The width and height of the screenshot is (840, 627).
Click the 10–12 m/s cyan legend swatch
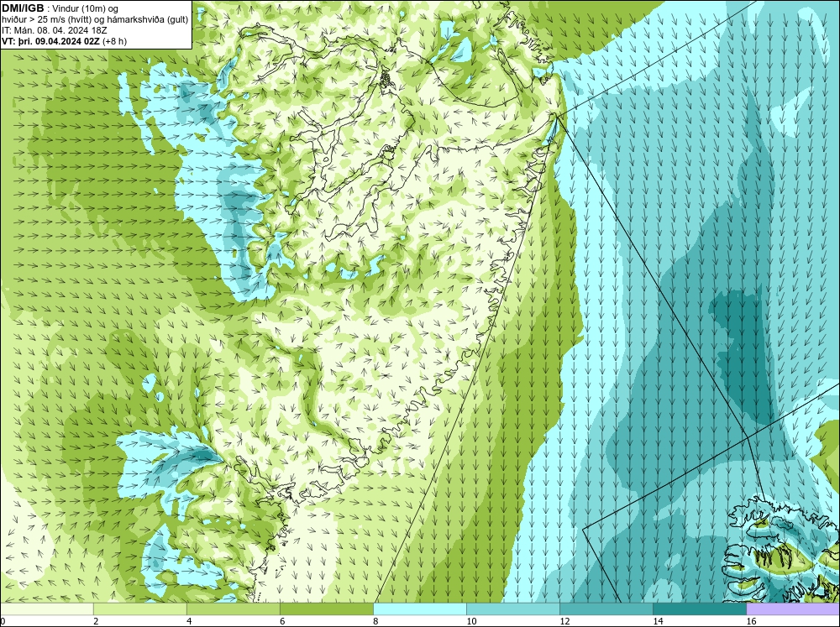click(513, 609)
